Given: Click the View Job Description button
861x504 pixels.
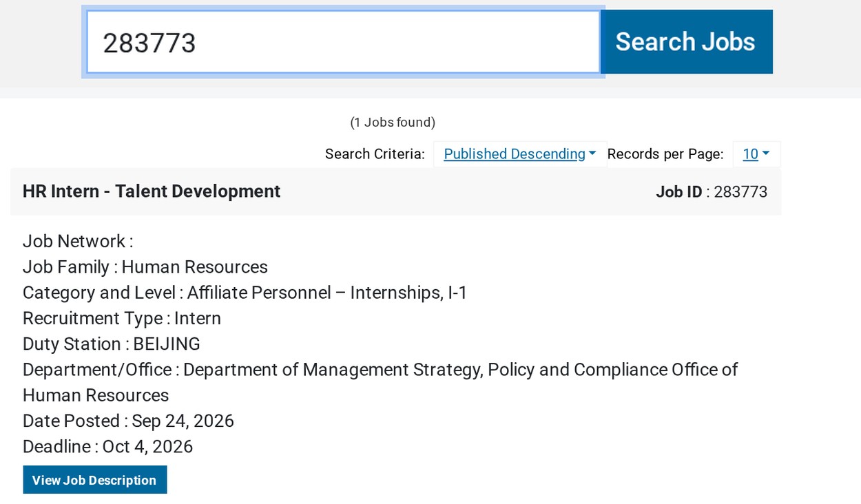Looking at the screenshot, I should point(95,480).
